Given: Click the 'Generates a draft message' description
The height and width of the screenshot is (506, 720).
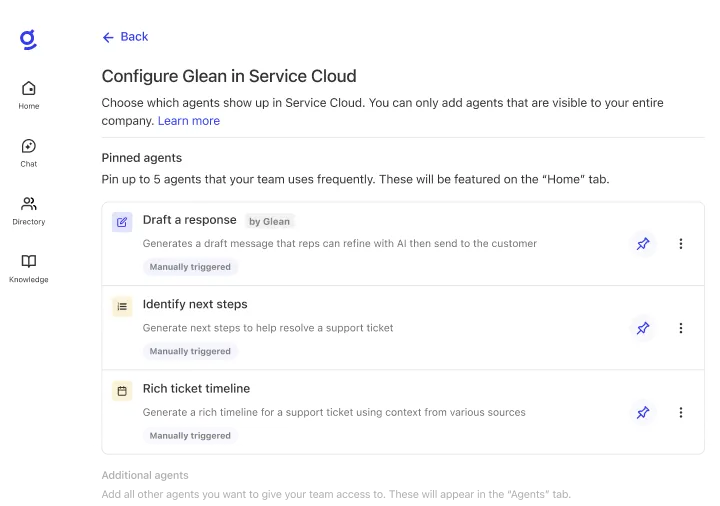Looking at the screenshot, I should 340,244.
